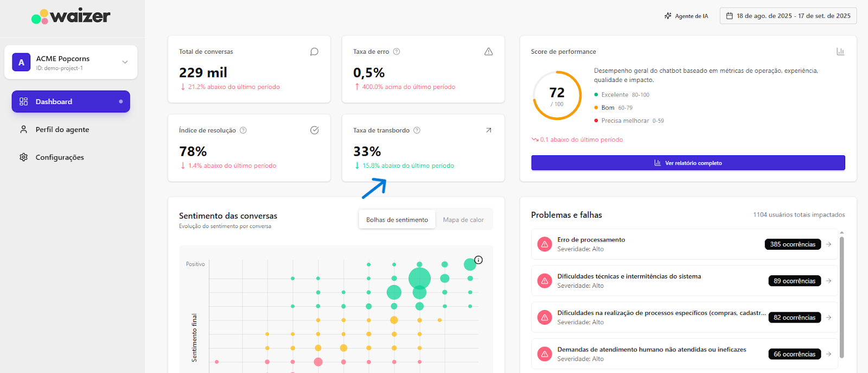The height and width of the screenshot is (373, 868).
Task: Click the info icon on sentiment bubble chart
Action: pyautogui.click(x=478, y=260)
